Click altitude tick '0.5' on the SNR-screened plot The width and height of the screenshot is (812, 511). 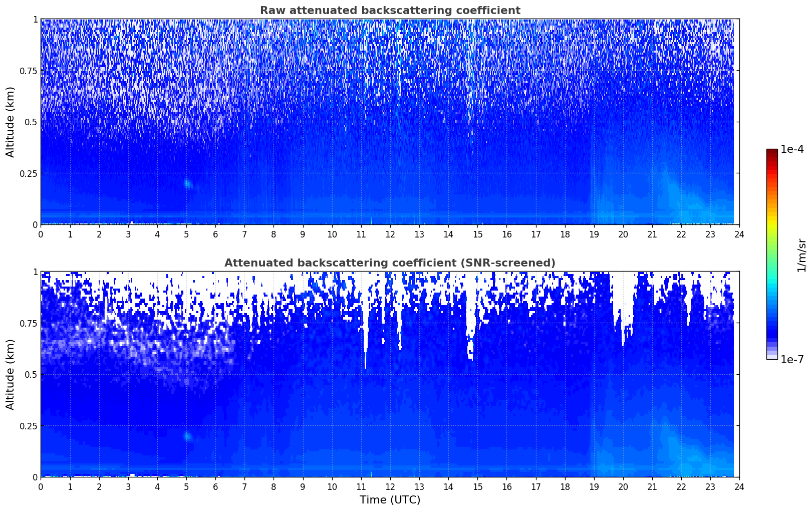[x=31, y=374]
